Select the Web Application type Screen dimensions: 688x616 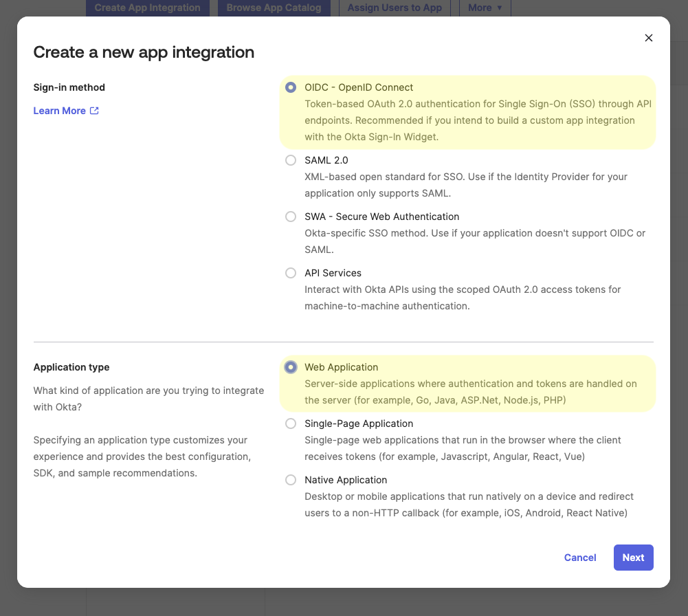pyautogui.click(x=291, y=367)
